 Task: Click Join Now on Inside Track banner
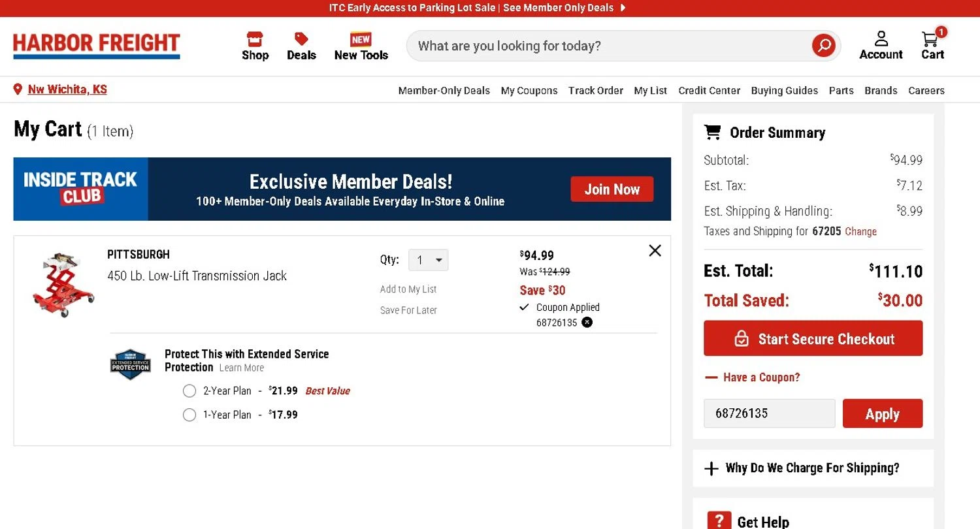612,189
